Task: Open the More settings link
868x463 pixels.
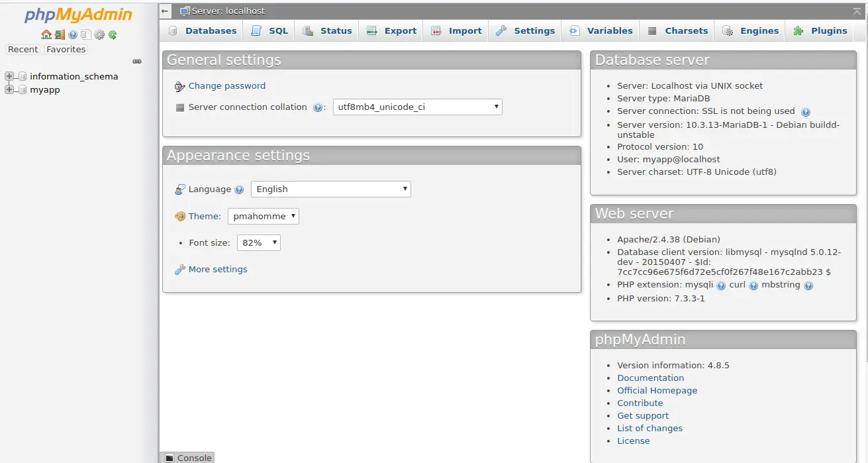Action: click(x=218, y=270)
